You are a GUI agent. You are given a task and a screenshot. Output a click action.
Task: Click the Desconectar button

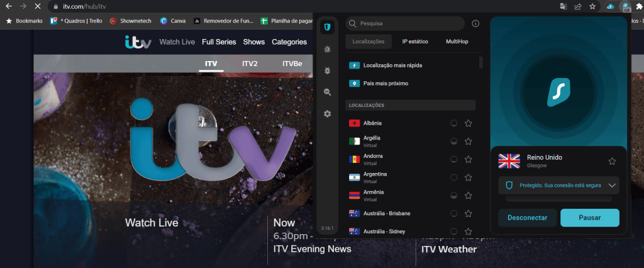pos(527,218)
